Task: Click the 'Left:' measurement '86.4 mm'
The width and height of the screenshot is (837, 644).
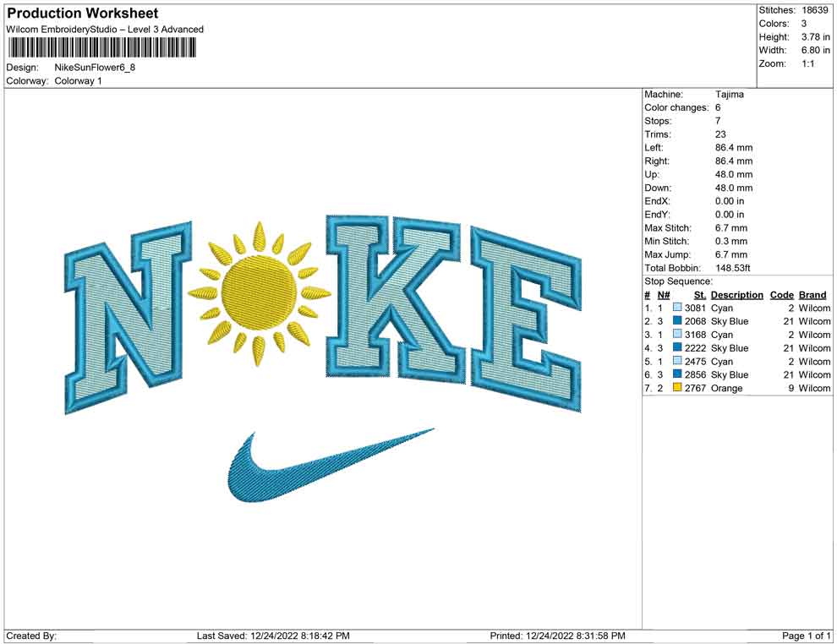Action: tap(734, 148)
